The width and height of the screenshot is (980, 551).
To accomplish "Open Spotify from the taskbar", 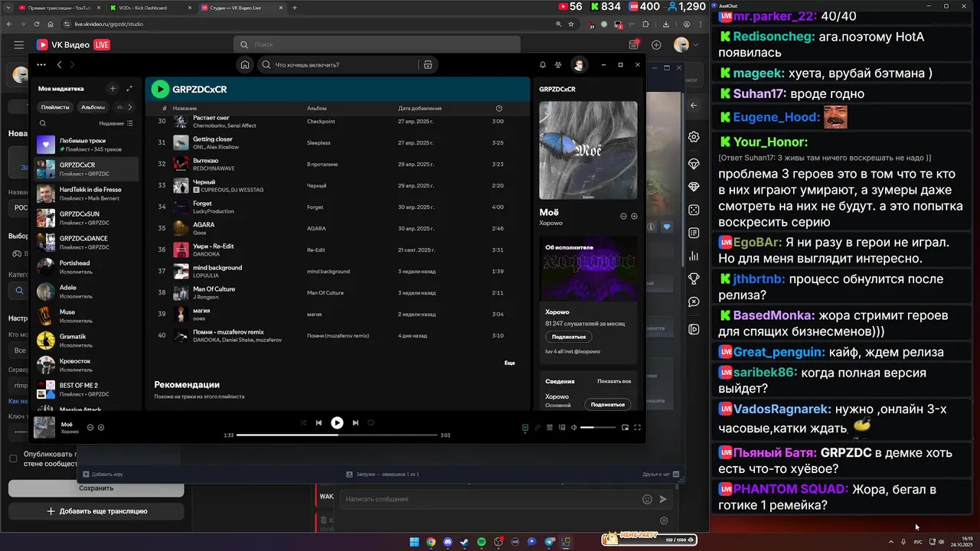I will 482,543.
